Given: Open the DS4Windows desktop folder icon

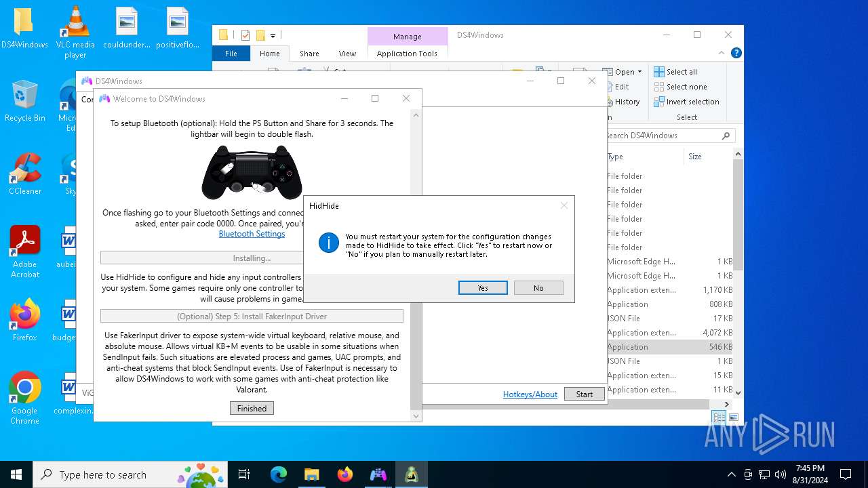Looking at the screenshot, I should pos(24,29).
